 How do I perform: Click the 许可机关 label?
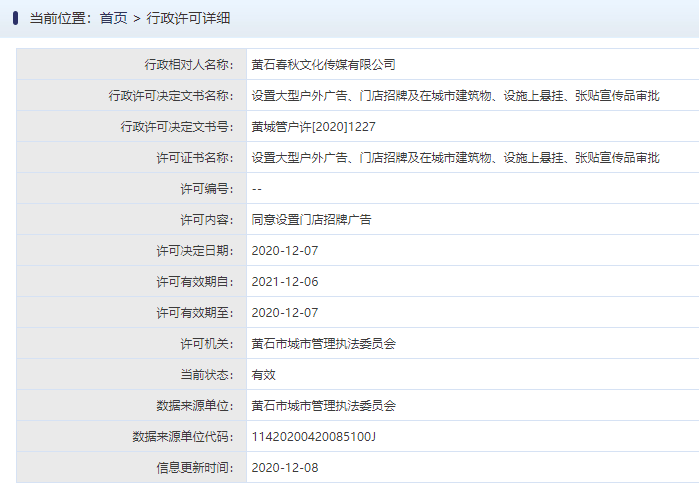point(207,344)
